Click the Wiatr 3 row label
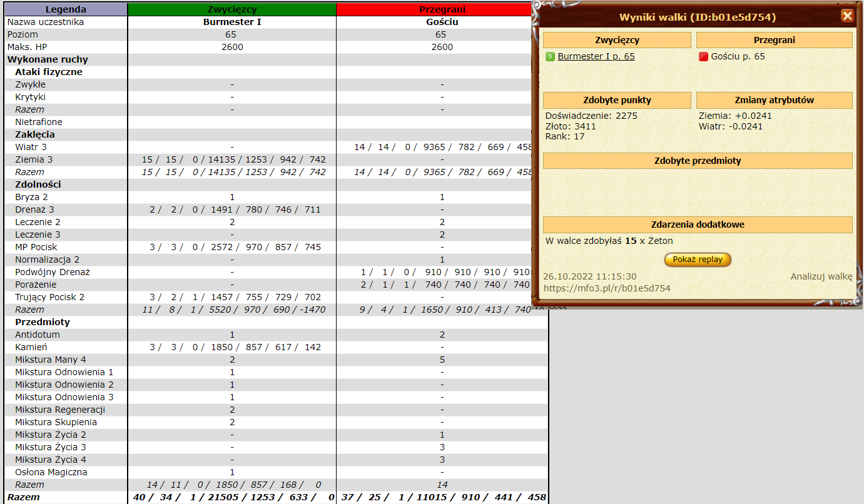This screenshot has height=504, width=864. 31,147
